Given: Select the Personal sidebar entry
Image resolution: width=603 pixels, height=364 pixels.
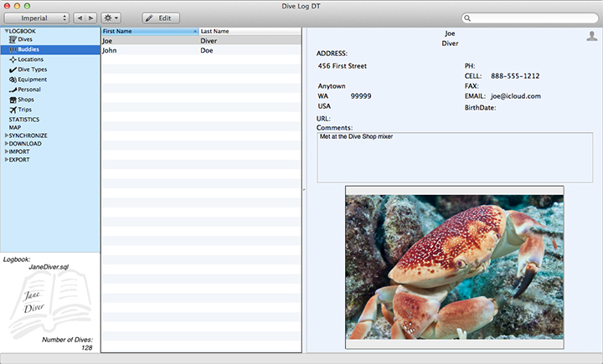Looking at the screenshot, I should click(x=29, y=90).
